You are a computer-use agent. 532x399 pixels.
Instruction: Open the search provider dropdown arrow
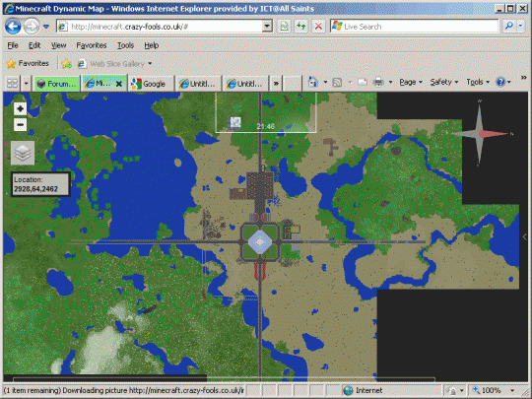point(521,27)
